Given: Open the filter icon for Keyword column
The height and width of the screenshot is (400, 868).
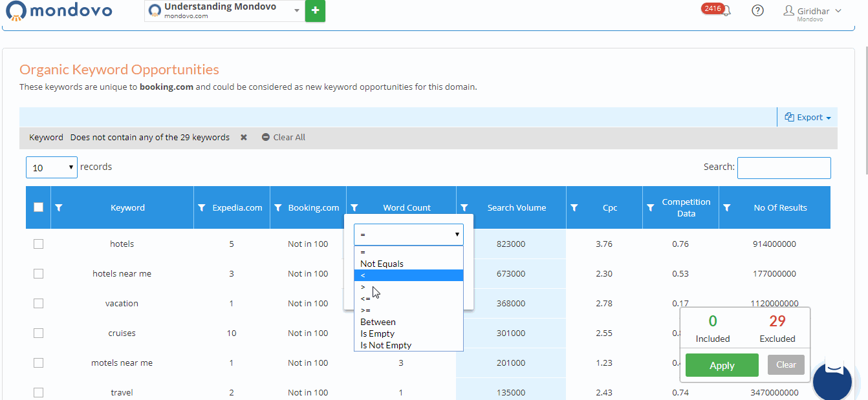Looking at the screenshot, I should point(59,207).
